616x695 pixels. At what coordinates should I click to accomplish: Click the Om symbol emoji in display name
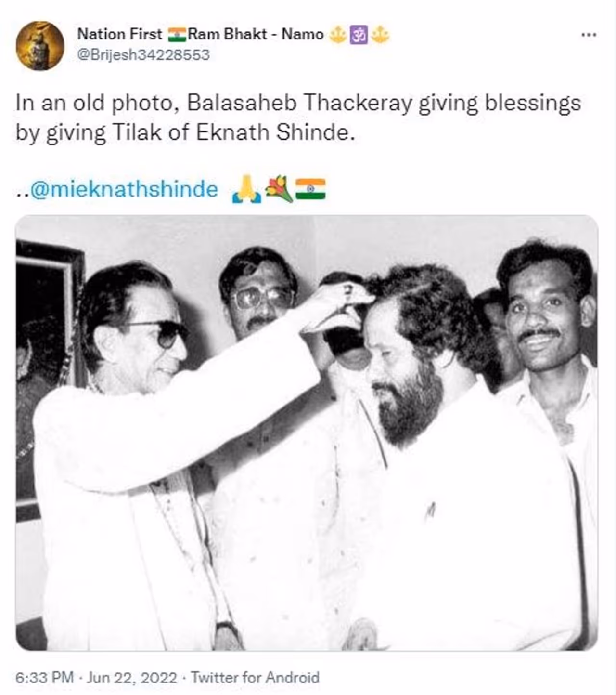point(358,35)
